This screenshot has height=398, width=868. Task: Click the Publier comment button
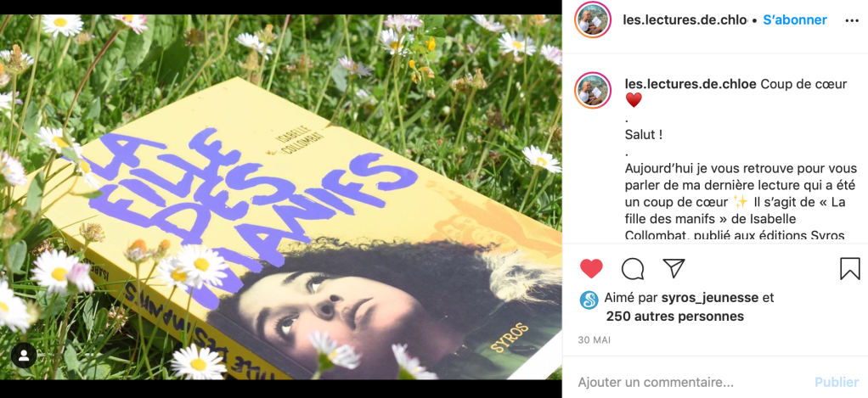pyautogui.click(x=837, y=382)
